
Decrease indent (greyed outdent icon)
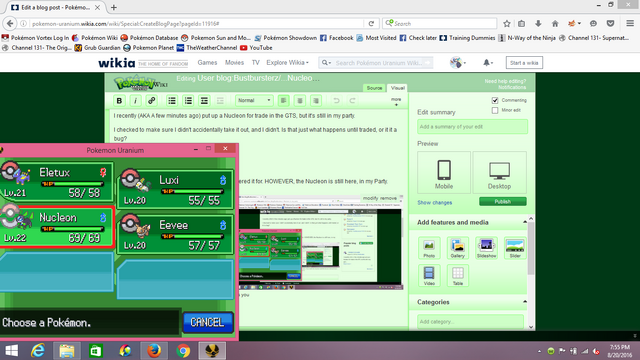click(x=220, y=100)
